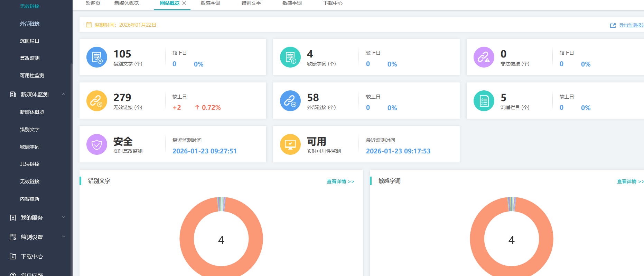Screen dimensions: 644x276
Task: Expand the 监测设置 sidebar menu
Action: point(64,237)
